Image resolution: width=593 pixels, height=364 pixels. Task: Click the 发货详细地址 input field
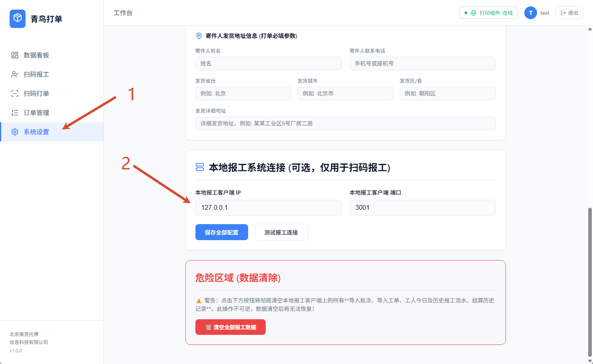tap(346, 123)
